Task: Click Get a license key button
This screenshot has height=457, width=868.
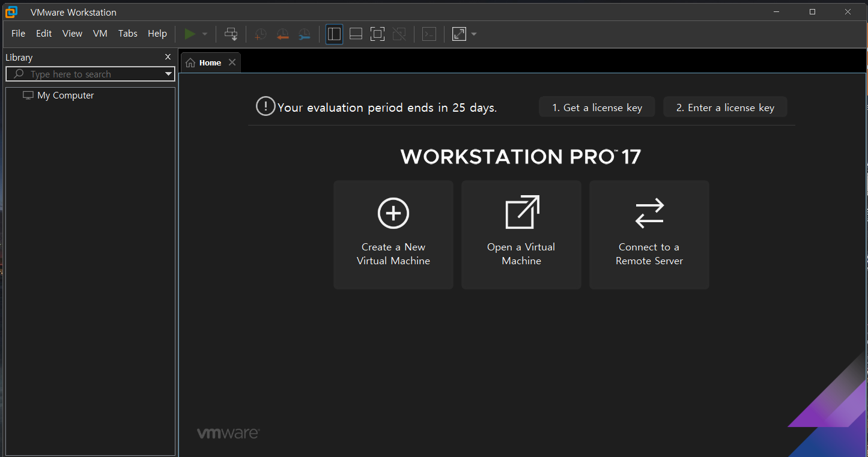Action: (597, 107)
